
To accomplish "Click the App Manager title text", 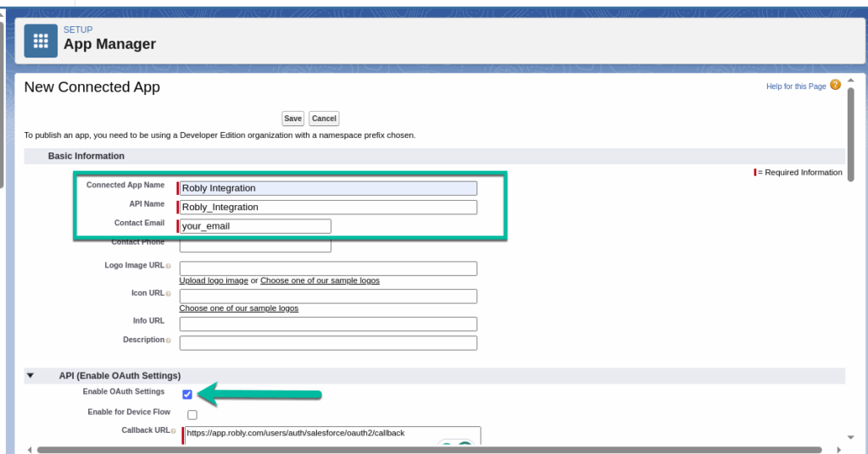I will click(x=109, y=44).
